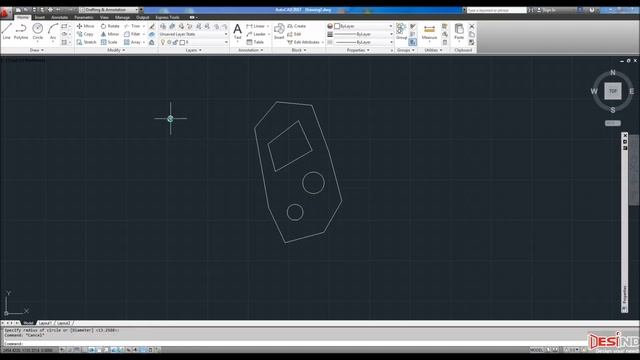Screen dimensions: 640x360
Task: Click TOP face on the ViewCube
Action: pos(613,91)
